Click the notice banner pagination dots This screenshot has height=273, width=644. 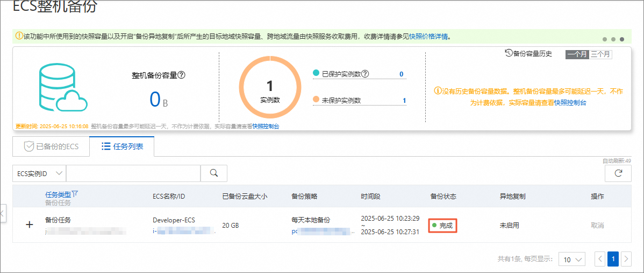[x=613, y=39]
